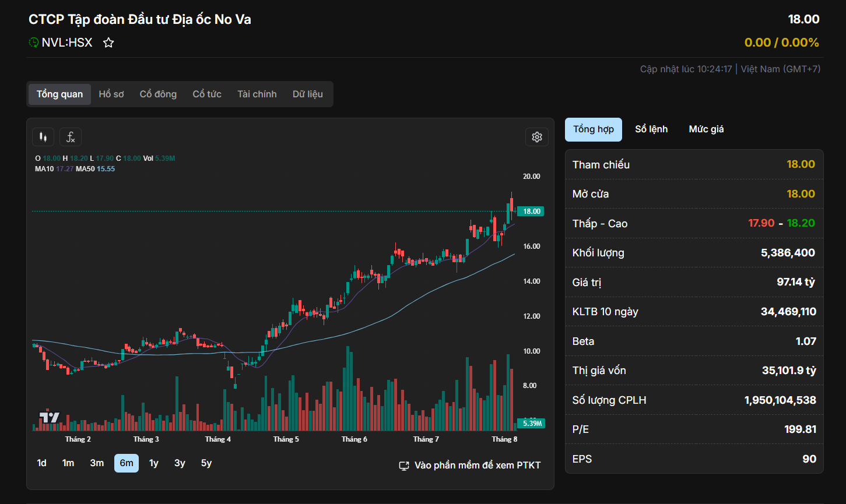Click the Thị giá vốn value 35,101.9 tỷ

coord(789,371)
